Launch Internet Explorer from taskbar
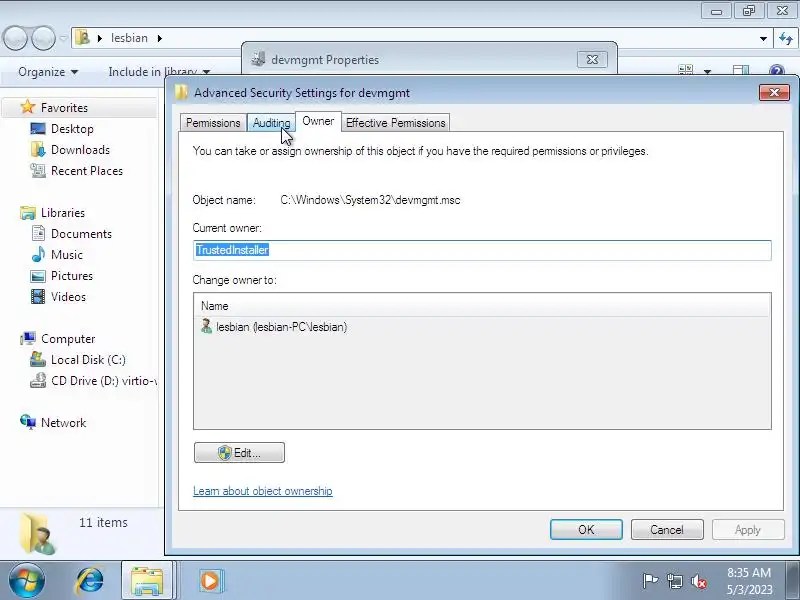Image resolution: width=800 pixels, height=600 pixels. pyautogui.click(x=89, y=580)
